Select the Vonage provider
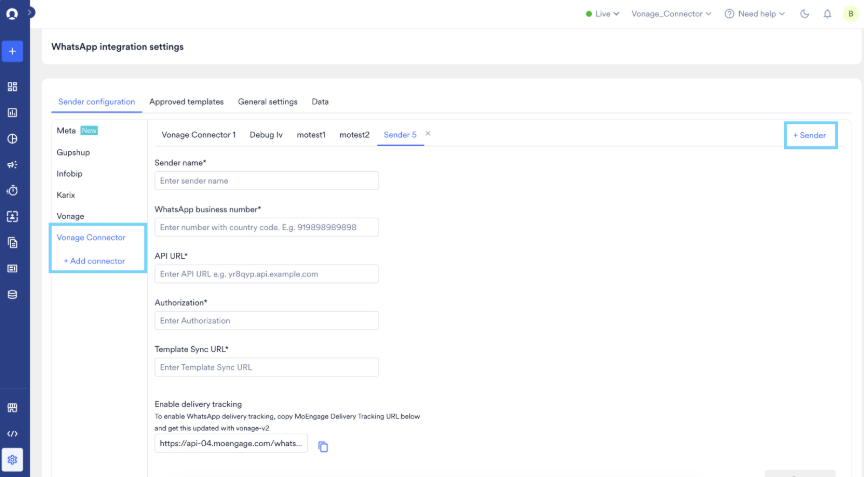This screenshot has height=477, width=864. [x=70, y=216]
